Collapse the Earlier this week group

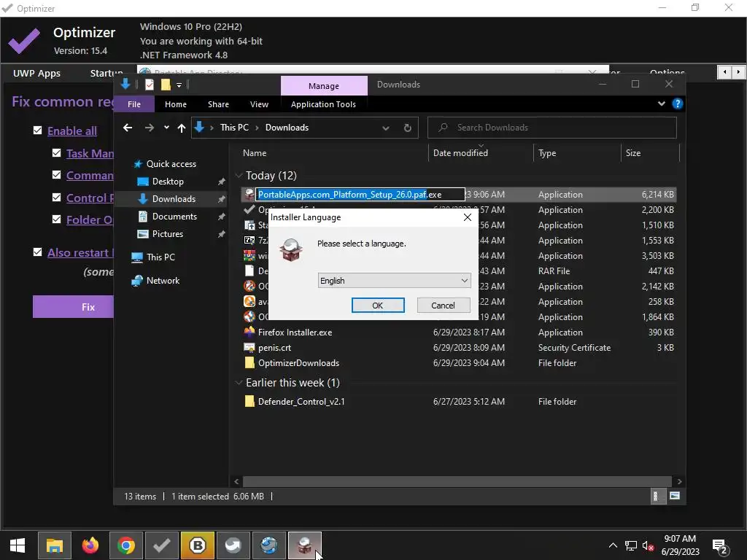pyautogui.click(x=239, y=383)
